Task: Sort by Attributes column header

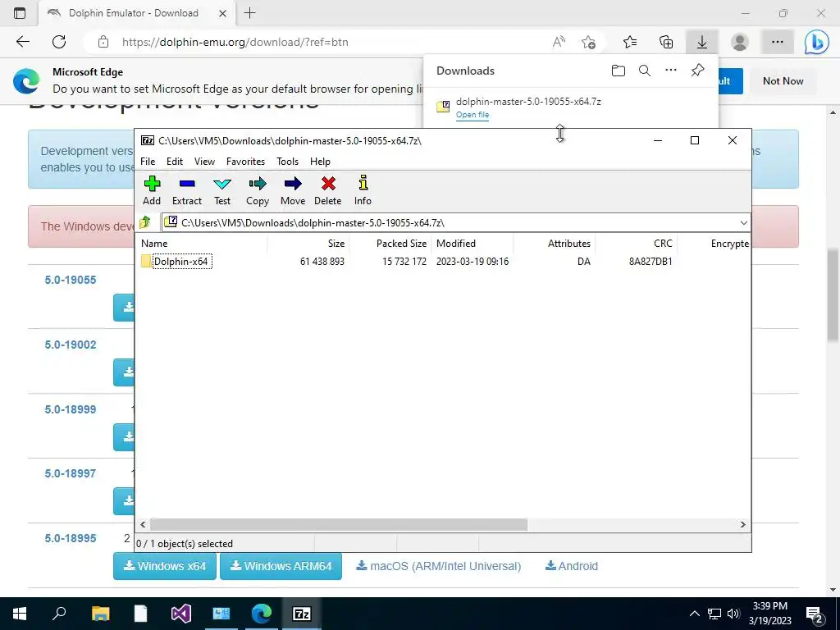Action: pos(555,243)
